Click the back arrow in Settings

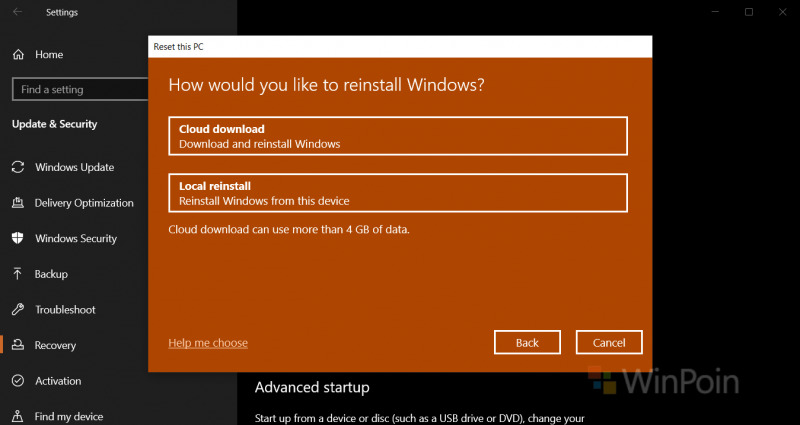pos(17,12)
